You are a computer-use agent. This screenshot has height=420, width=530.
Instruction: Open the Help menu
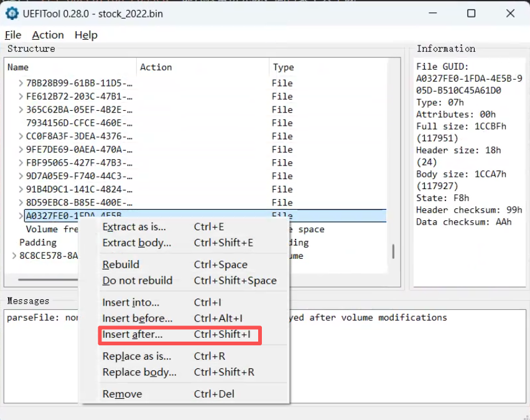pos(86,35)
